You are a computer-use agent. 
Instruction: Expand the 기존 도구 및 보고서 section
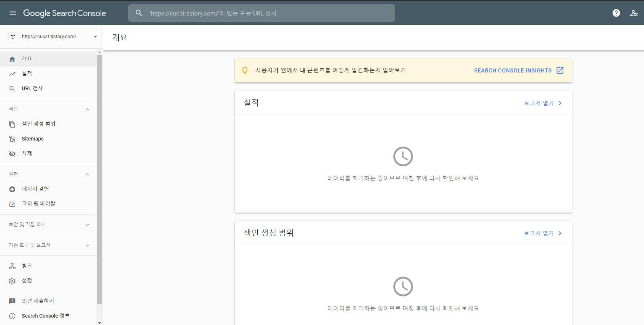[87, 246]
